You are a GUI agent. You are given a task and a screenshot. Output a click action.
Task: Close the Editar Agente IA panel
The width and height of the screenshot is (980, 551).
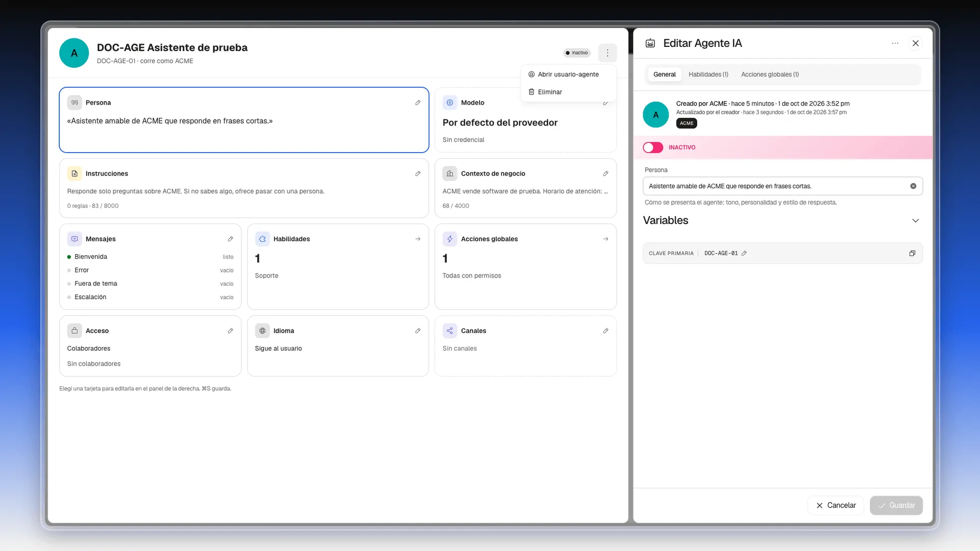click(916, 43)
